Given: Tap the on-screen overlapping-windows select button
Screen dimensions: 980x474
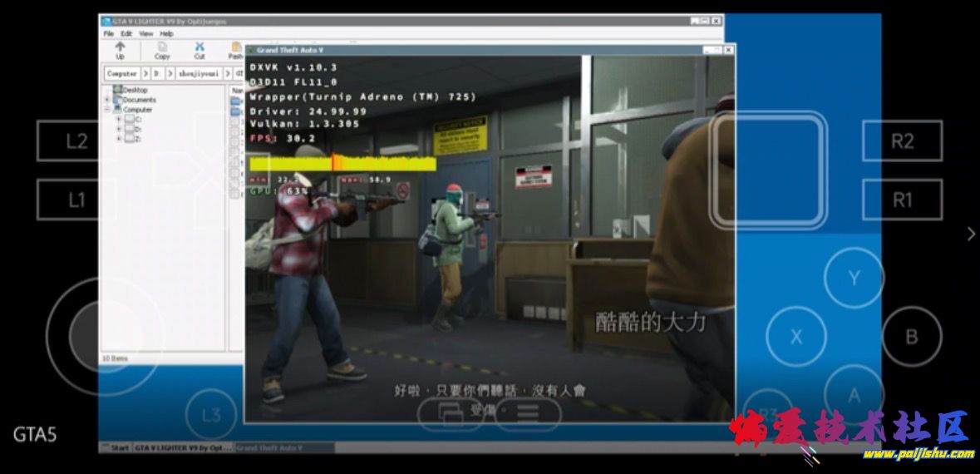Looking at the screenshot, I should point(451,412).
